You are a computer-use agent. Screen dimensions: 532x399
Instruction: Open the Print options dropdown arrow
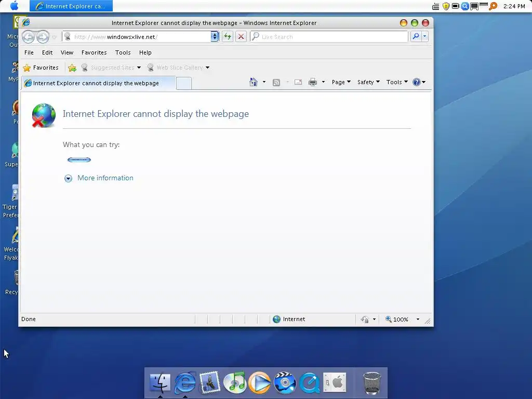click(x=323, y=82)
